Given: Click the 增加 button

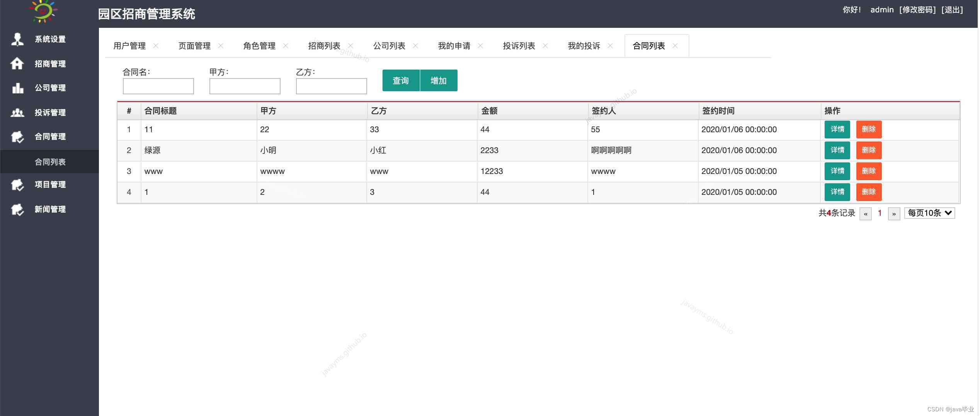Looking at the screenshot, I should click(439, 80).
